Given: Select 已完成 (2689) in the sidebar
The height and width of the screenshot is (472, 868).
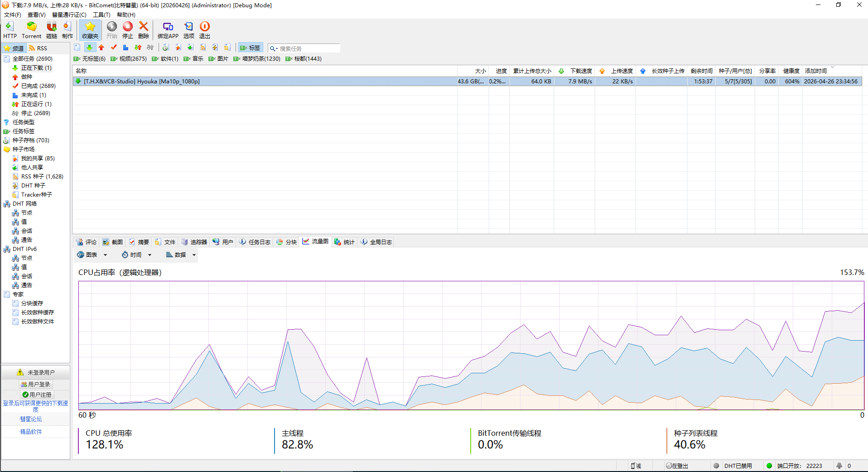Looking at the screenshot, I should [38, 86].
